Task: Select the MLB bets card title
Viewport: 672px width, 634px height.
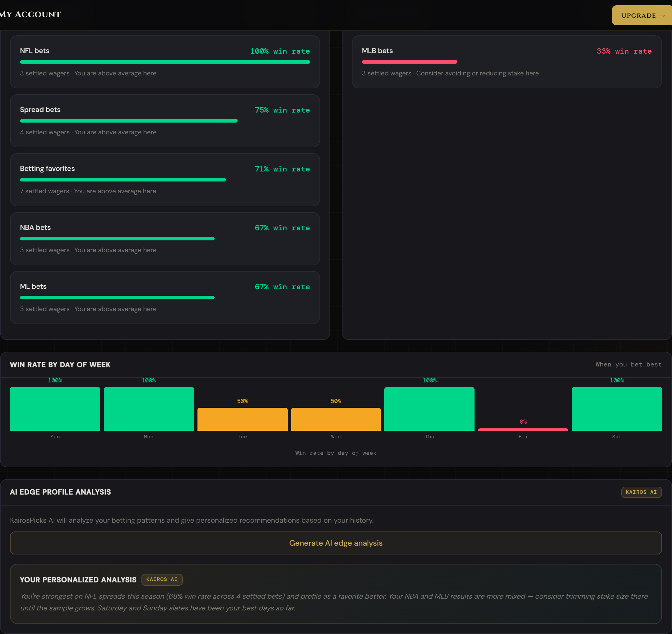Action: 377,51
